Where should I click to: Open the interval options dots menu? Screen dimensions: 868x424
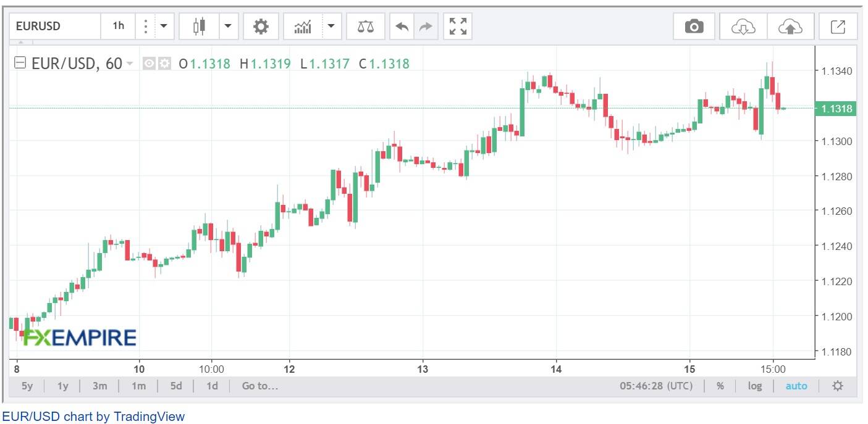coord(145,26)
